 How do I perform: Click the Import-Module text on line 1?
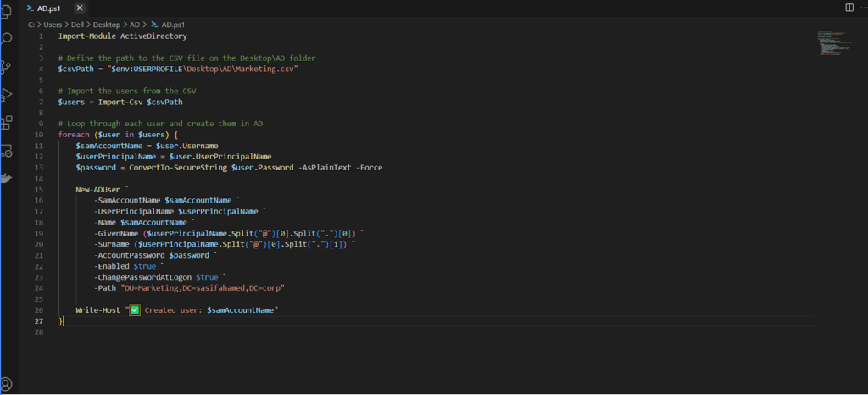coord(82,36)
